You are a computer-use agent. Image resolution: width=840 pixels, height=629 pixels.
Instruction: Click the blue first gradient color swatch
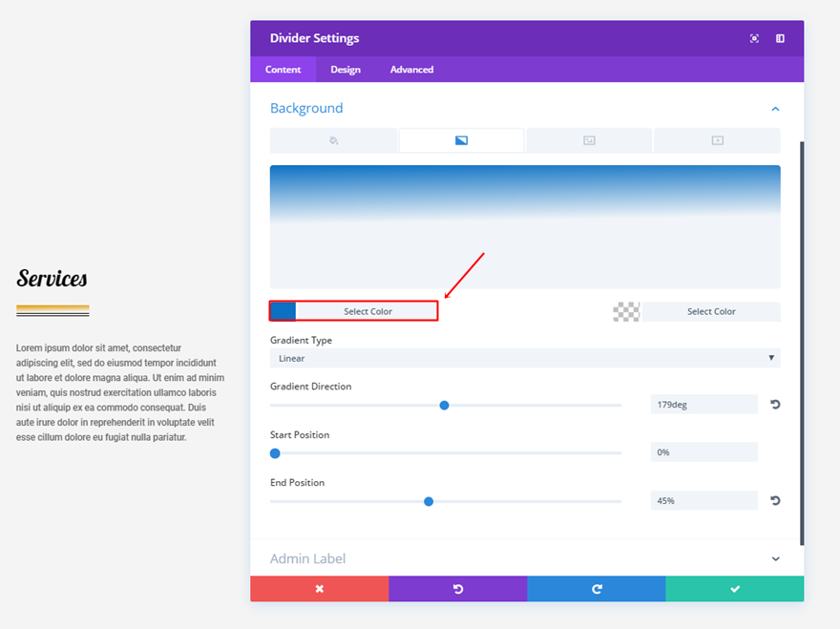[x=283, y=311]
